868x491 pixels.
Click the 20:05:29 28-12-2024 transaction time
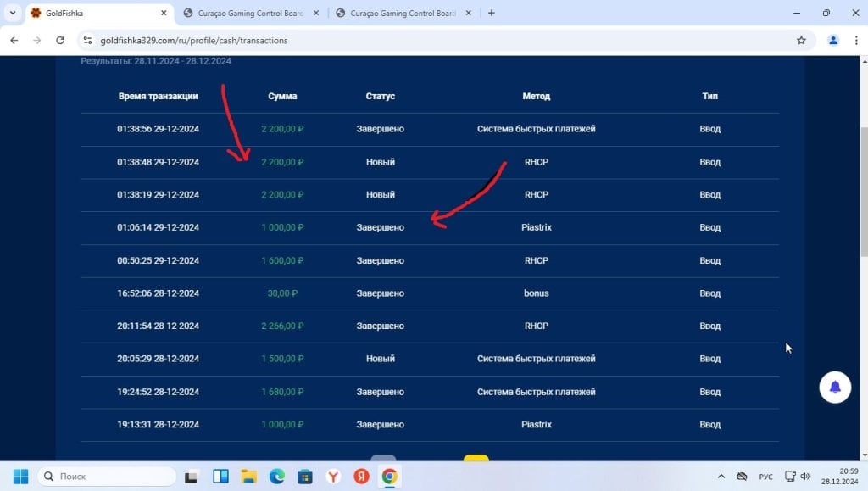coord(158,358)
